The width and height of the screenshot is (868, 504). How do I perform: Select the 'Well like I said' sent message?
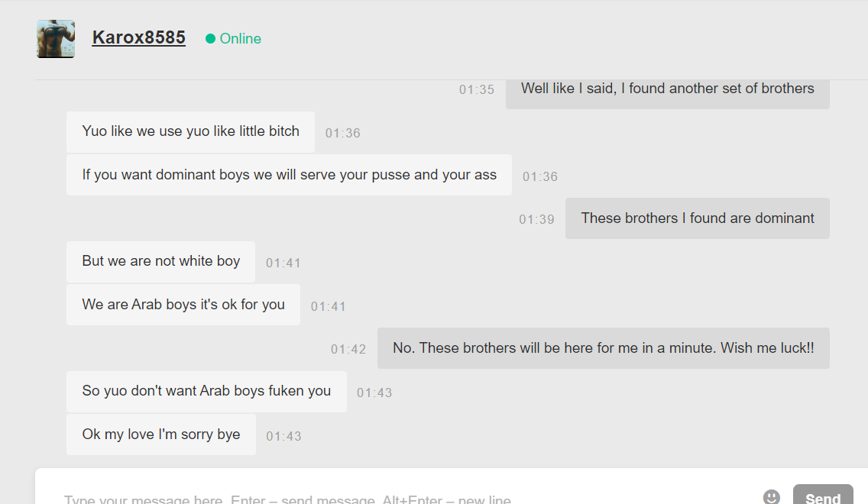[668, 92]
